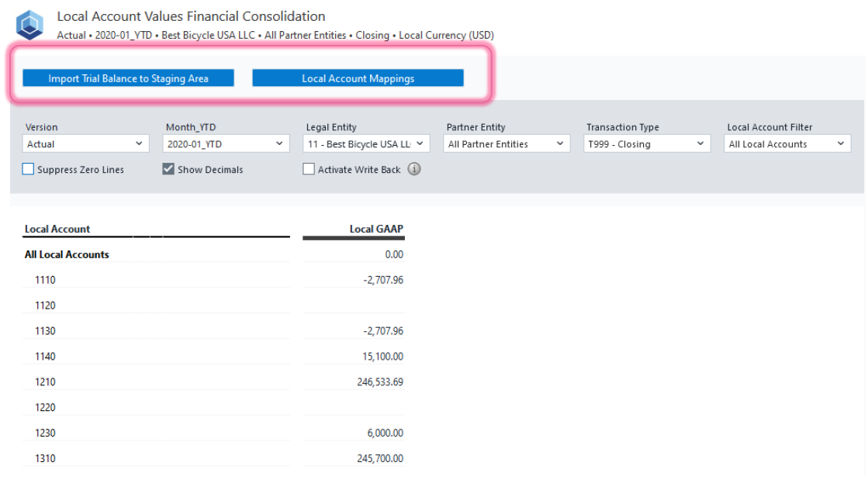Click the info icon beside Activate Write Back
The height and width of the screenshot is (497, 868).
(414, 169)
